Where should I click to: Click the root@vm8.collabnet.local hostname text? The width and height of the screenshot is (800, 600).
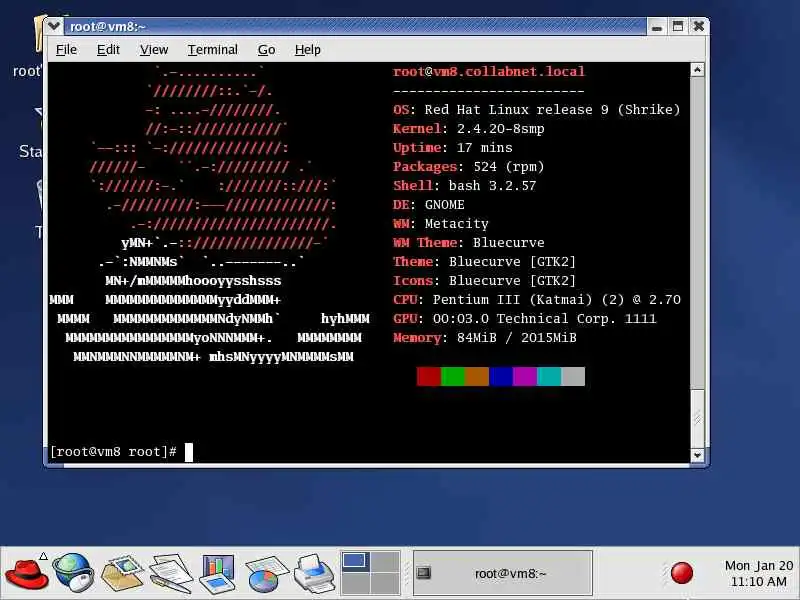tap(489, 71)
